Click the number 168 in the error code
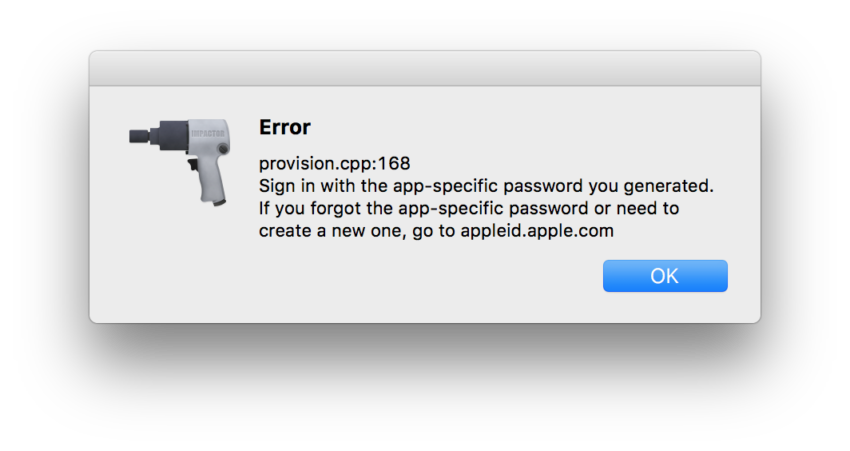 coord(395,163)
